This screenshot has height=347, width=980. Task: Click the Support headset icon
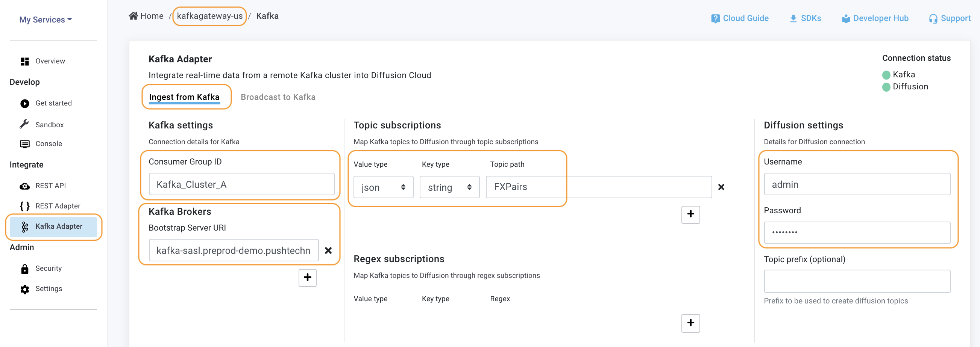coord(933,19)
